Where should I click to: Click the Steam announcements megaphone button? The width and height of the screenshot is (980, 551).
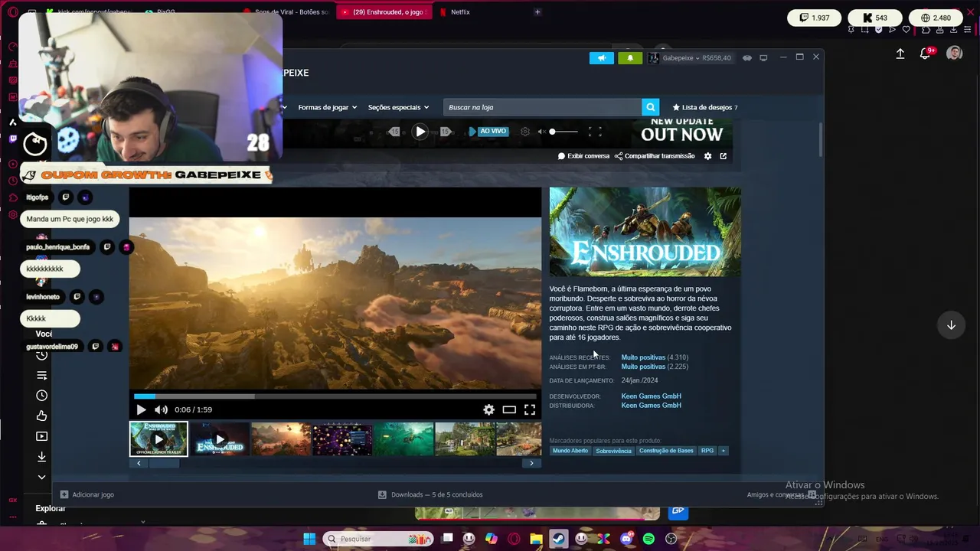point(602,58)
